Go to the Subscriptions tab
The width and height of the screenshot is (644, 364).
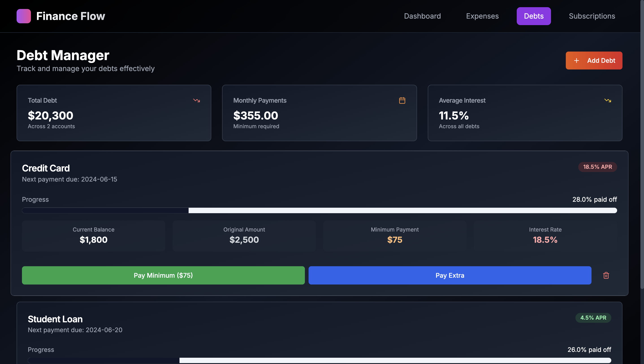(592, 16)
